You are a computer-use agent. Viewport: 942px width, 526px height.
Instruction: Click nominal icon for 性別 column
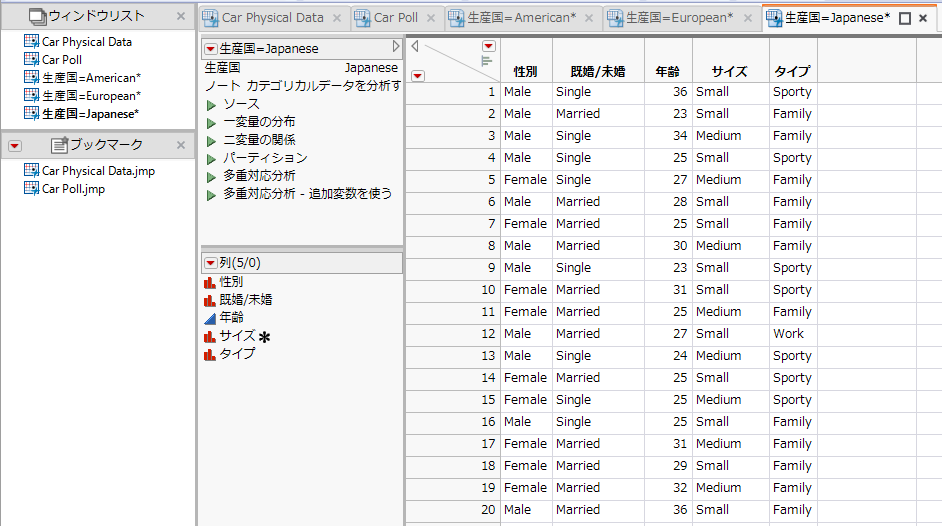(x=210, y=282)
